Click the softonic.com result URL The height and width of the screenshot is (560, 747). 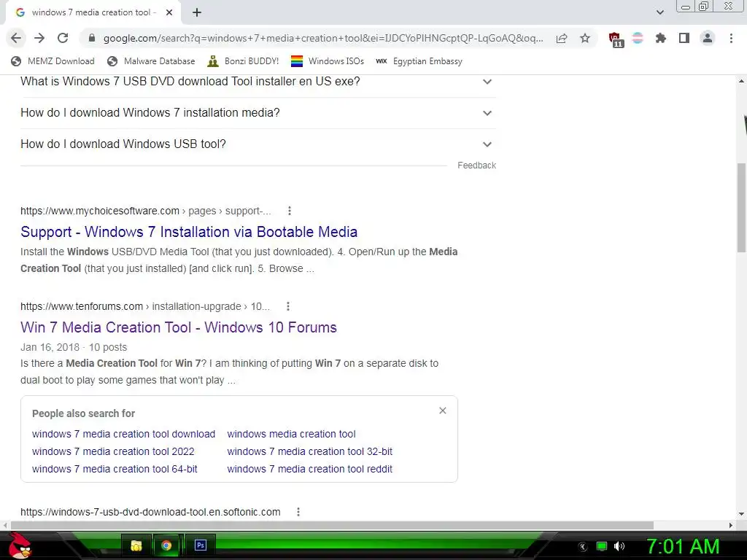150,512
